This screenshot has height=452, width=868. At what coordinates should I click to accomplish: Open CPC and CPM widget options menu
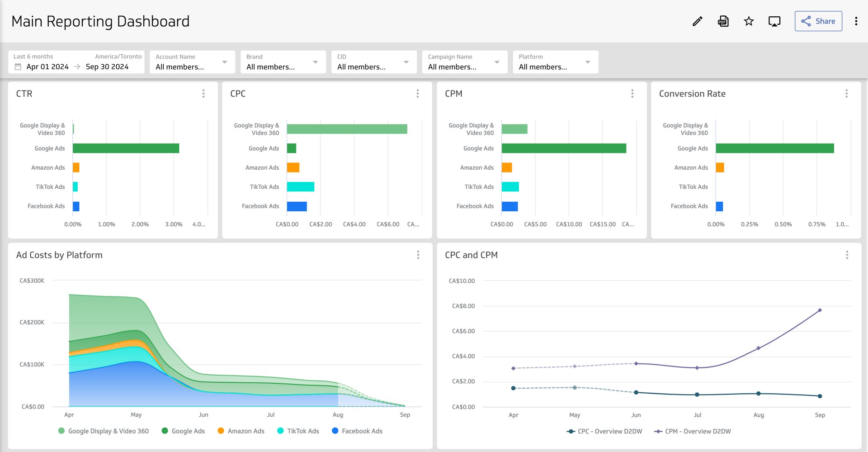pyautogui.click(x=847, y=255)
